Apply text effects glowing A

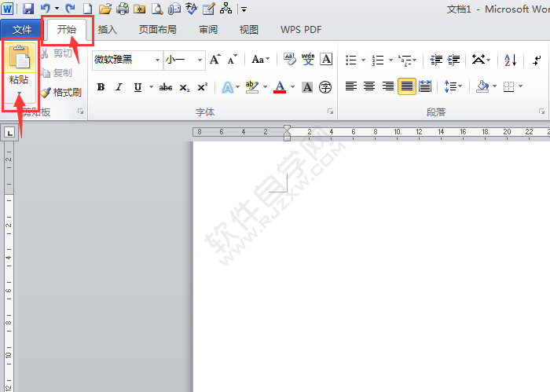tap(228, 87)
